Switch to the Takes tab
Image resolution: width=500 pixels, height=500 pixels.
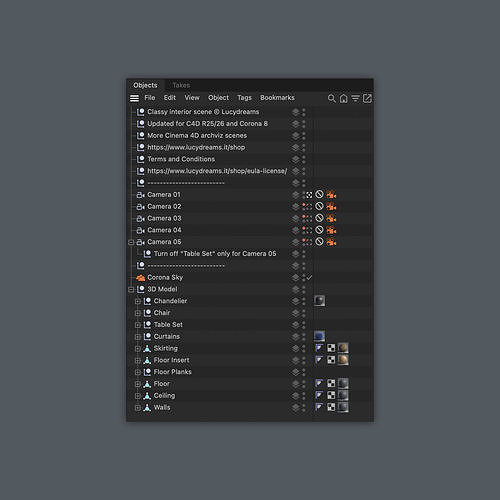coord(181,85)
